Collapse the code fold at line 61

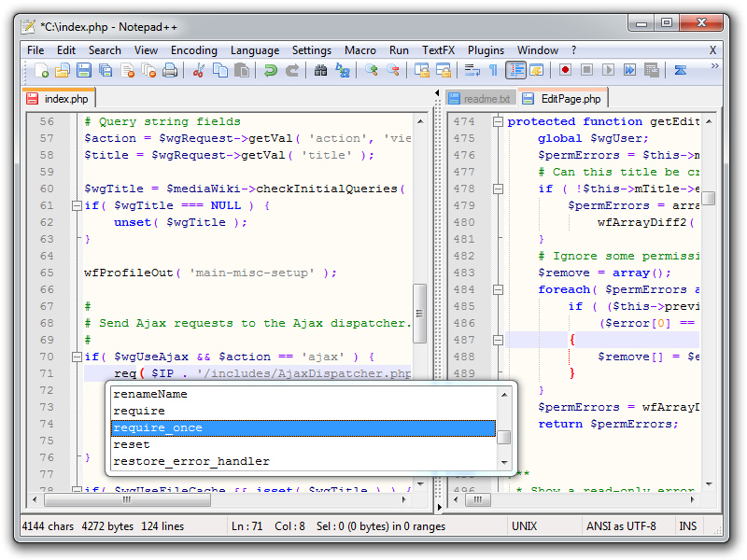click(78, 205)
